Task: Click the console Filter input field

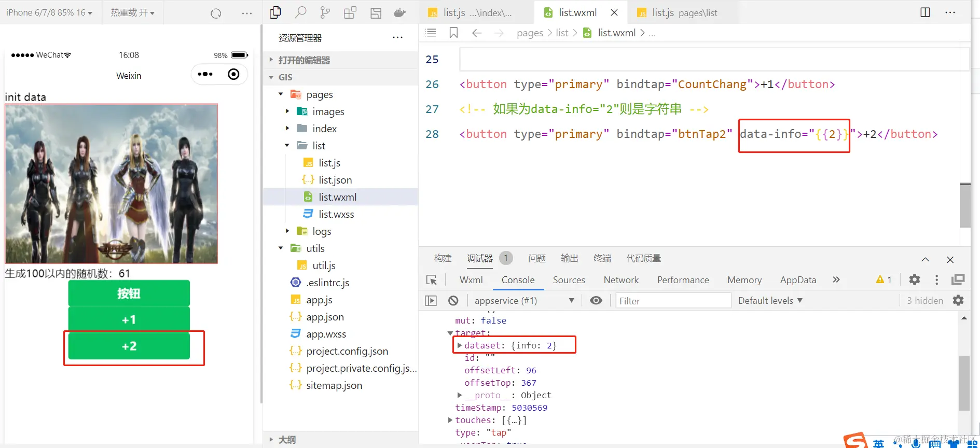Action: [x=673, y=301]
